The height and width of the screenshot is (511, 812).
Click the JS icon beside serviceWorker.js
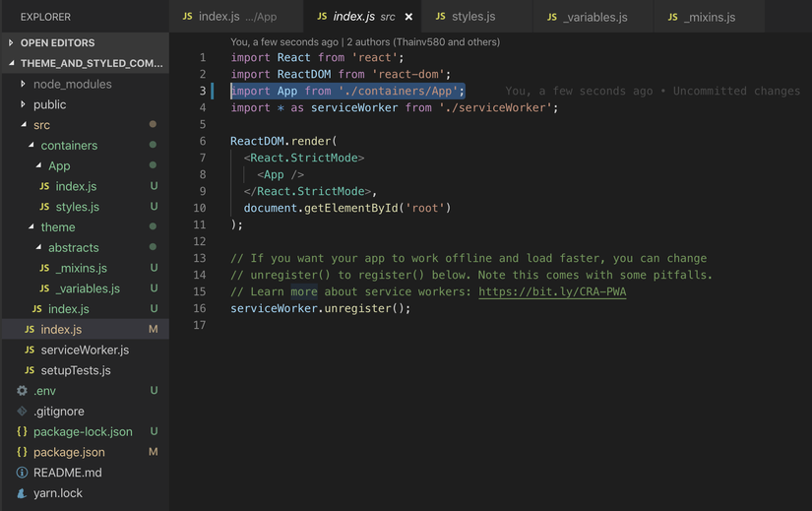(30, 350)
